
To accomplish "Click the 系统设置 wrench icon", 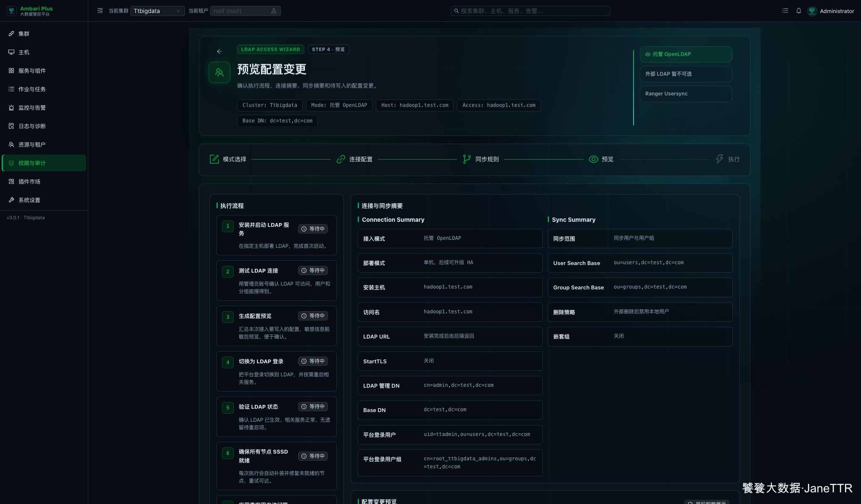I will coord(11,200).
